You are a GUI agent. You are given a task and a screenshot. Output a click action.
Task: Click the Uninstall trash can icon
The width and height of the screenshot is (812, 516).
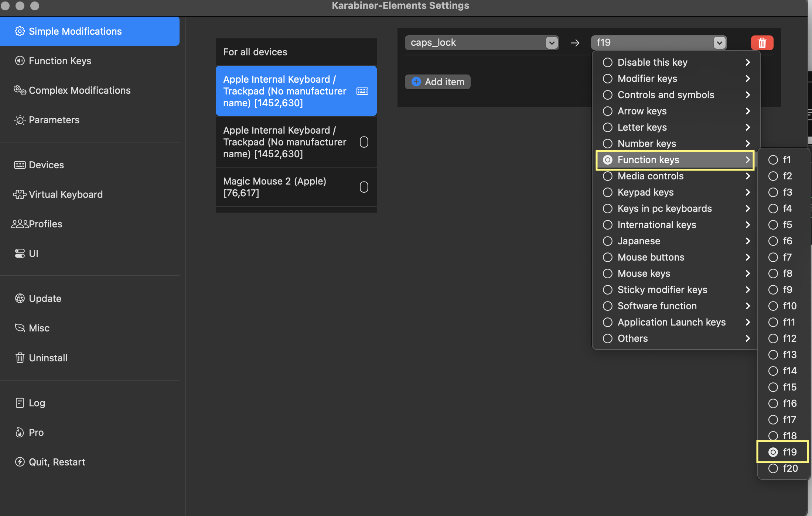point(20,358)
